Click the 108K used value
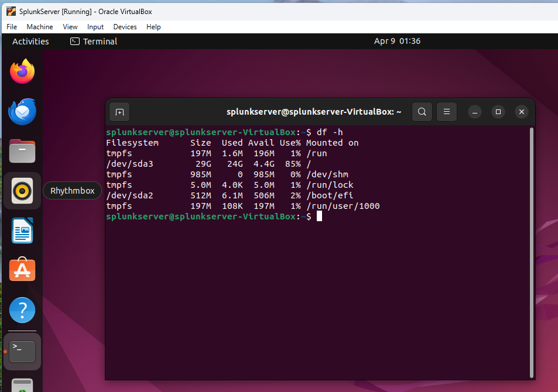The width and height of the screenshot is (558, 392). [232, 206]
